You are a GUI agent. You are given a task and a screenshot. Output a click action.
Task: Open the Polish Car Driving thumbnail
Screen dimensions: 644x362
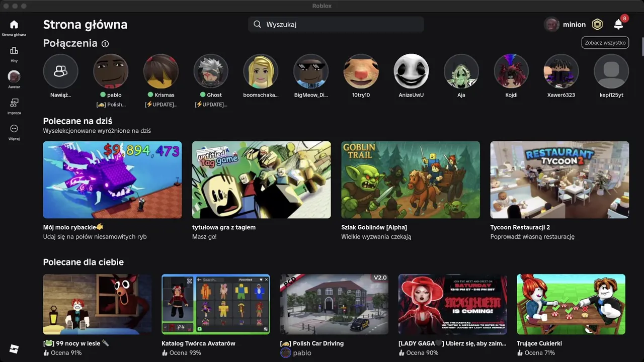[x=334, y=304]
